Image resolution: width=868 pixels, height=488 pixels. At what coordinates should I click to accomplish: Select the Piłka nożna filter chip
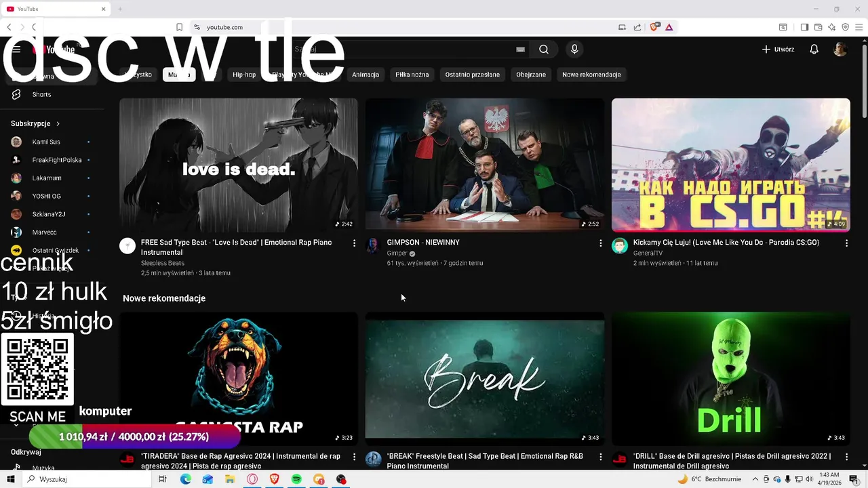click(412, 75)
